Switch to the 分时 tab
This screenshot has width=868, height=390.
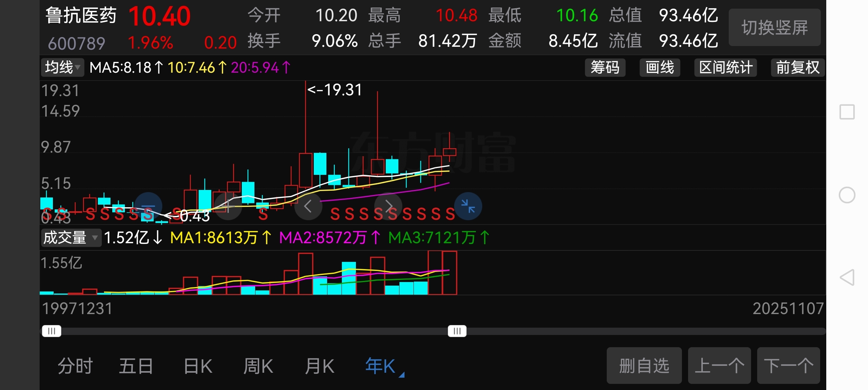coord(75,366)
